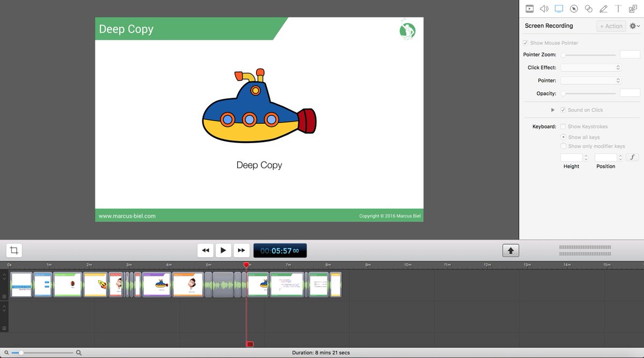Click the red playhead marker on ruler
The image size is (644, 358).
tap(246, 265)
